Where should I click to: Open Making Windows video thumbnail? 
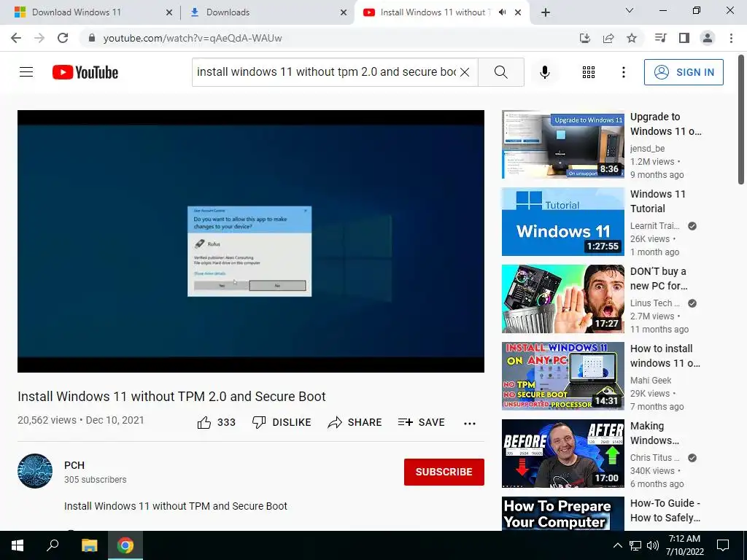click(x=562, y=454)
